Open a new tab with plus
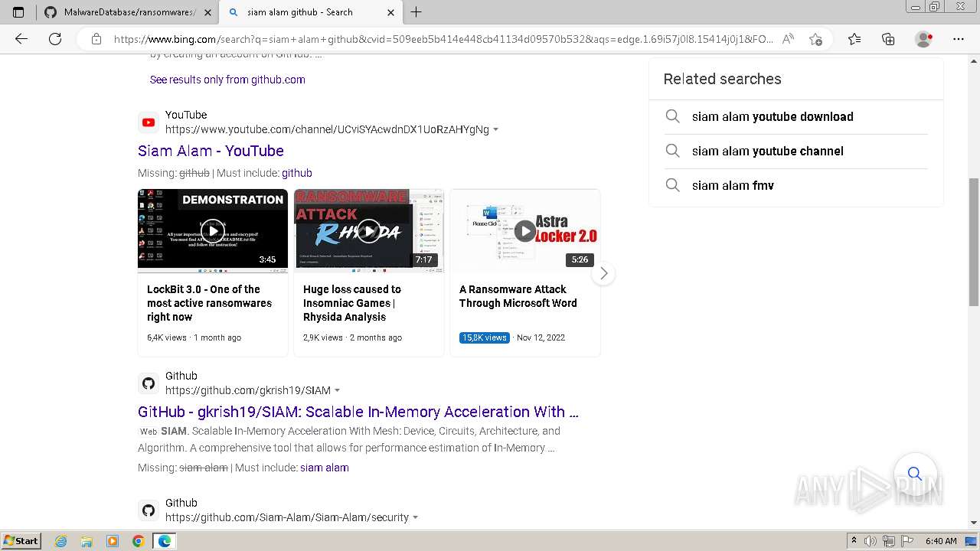This screenshot has width=980, height=551. click(416, 12)
